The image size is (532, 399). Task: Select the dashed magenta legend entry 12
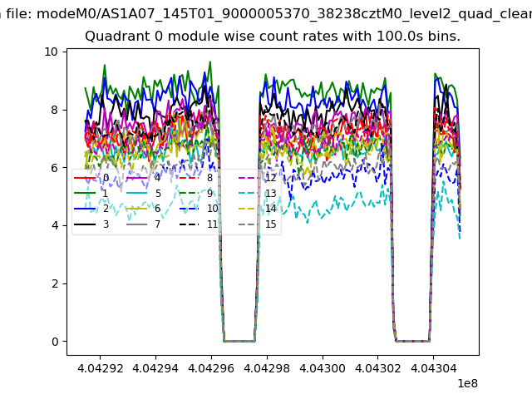pyautogui.click(x=249, y=178)
